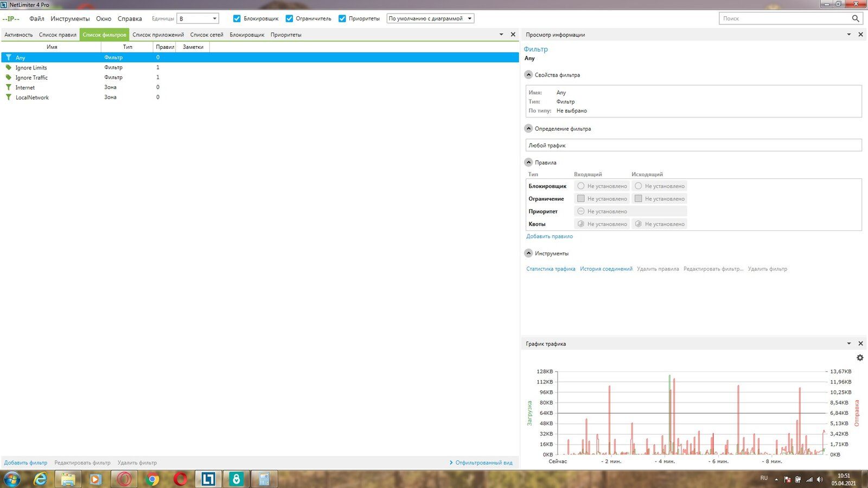The image size is (868, 488).
Task: Open the Единицы units dropdown
Action: tap(197, 18)
